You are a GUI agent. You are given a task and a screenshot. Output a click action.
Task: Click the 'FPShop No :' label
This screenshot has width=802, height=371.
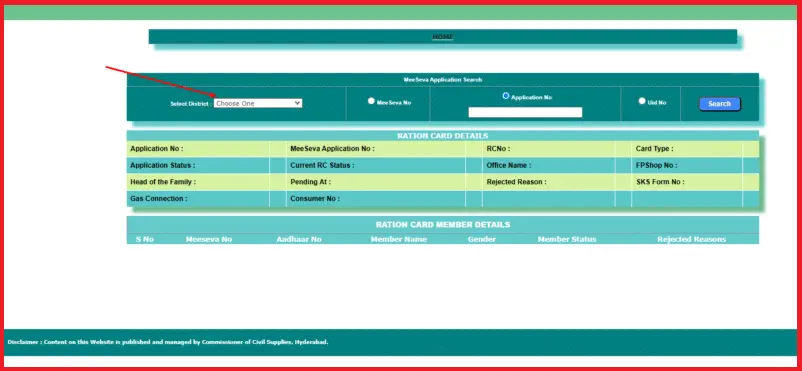656,166
